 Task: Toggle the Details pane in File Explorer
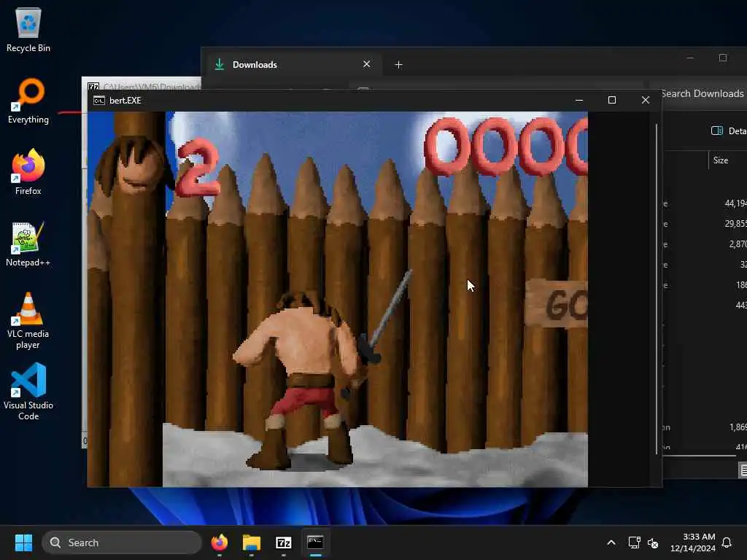pos(729,131)
